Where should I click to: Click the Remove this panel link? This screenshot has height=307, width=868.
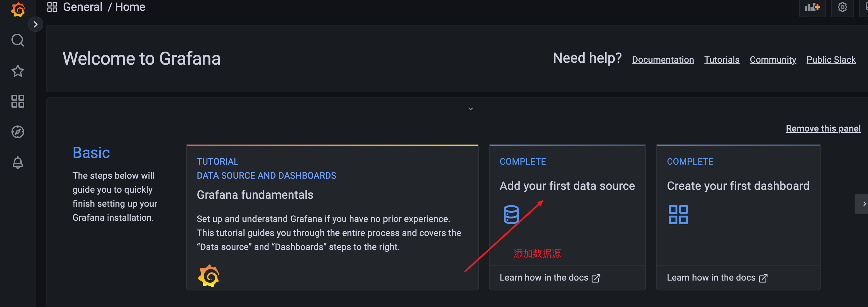[x=823, y=129]
